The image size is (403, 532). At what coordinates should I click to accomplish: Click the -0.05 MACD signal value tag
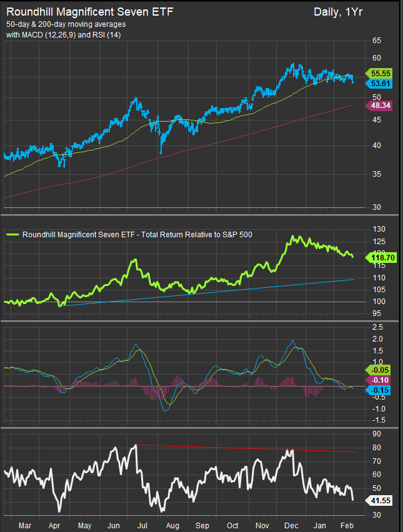coord(378,370)
